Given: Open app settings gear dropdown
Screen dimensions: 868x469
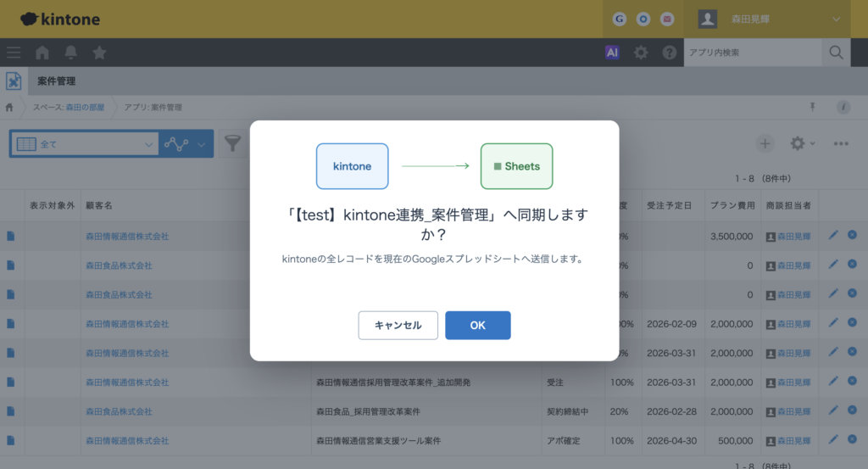Looking at the screenshot, I should tap(802, 144).
